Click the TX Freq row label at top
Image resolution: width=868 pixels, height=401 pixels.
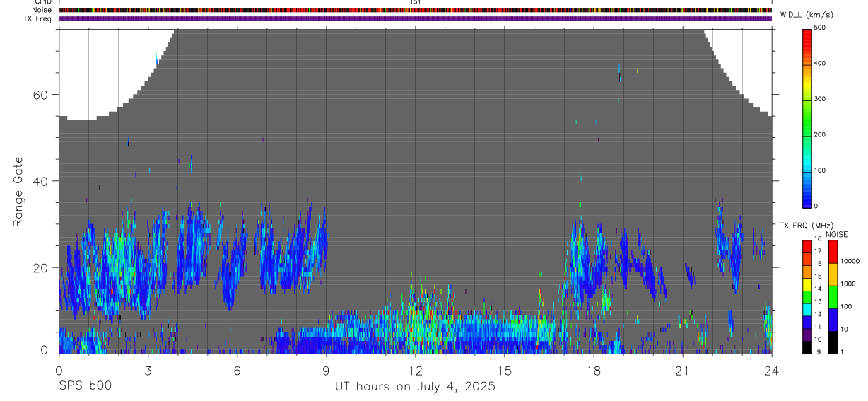[38, 18]
